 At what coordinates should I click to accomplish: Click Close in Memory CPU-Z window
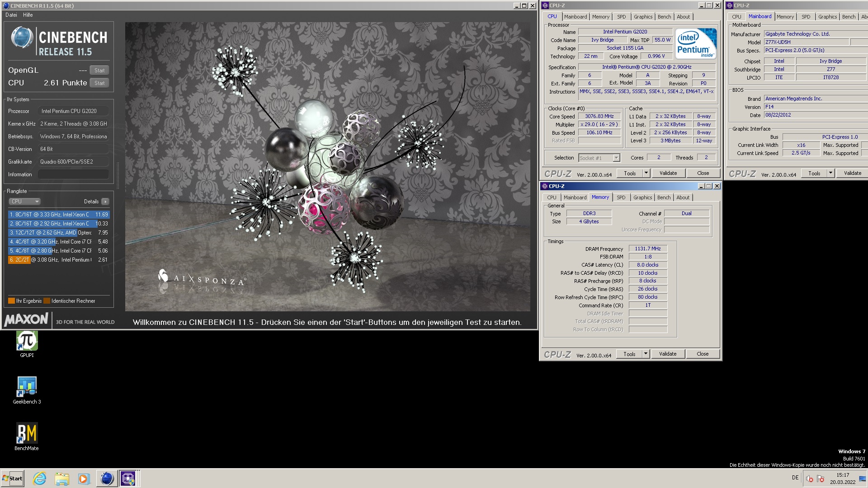click(703, 354)
